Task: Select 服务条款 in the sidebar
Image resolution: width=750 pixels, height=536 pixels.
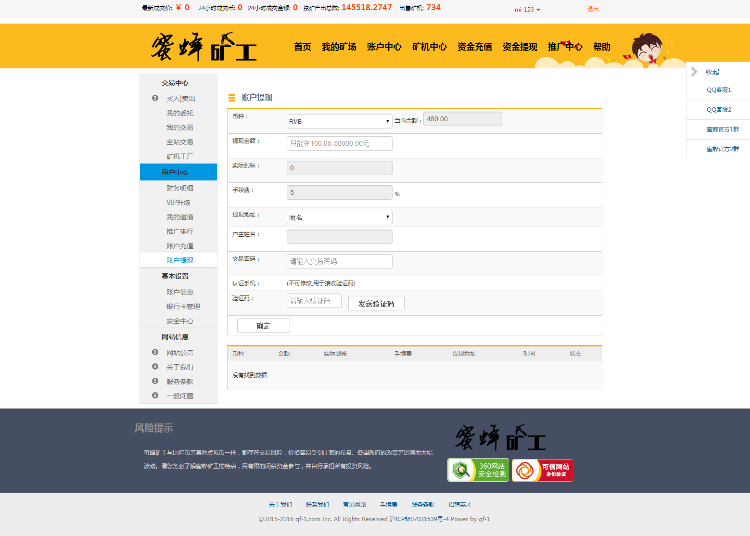Action: (180, 382)
